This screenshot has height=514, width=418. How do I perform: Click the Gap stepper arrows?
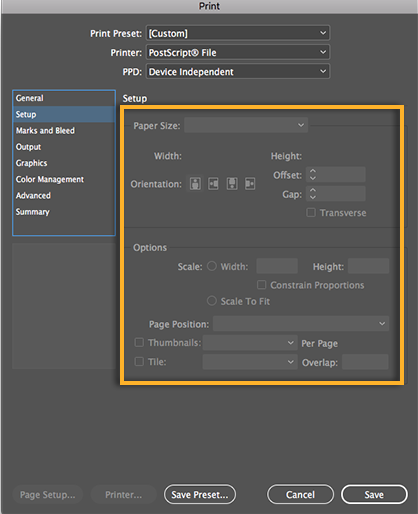313,194
